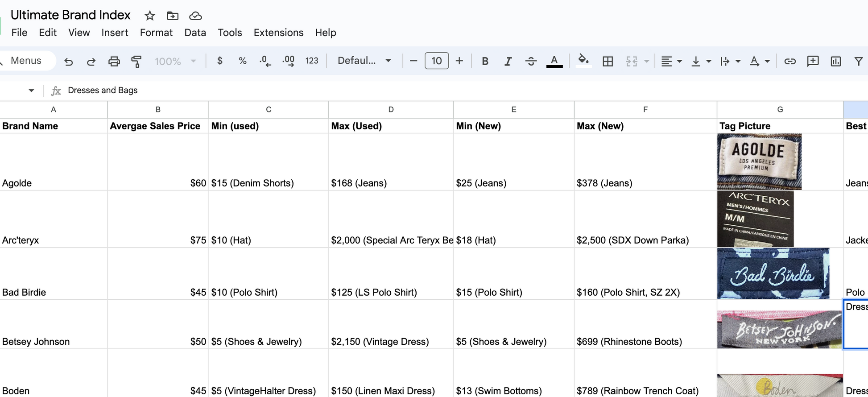The height and width of the screenshot is (397, 868).
Task: Click the Print icon
Action: [114, 61]
